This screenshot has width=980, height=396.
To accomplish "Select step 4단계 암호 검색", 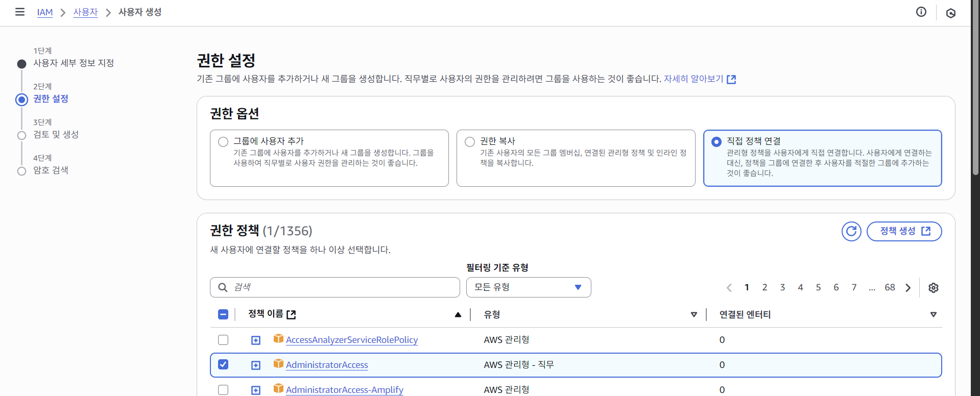I will [x=51, y=170].
